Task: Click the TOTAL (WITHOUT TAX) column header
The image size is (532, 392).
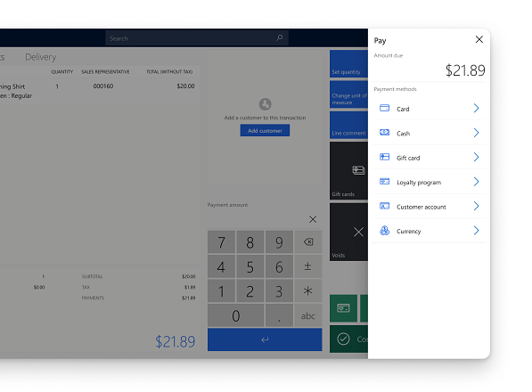Action: click(x=169, y=71)
